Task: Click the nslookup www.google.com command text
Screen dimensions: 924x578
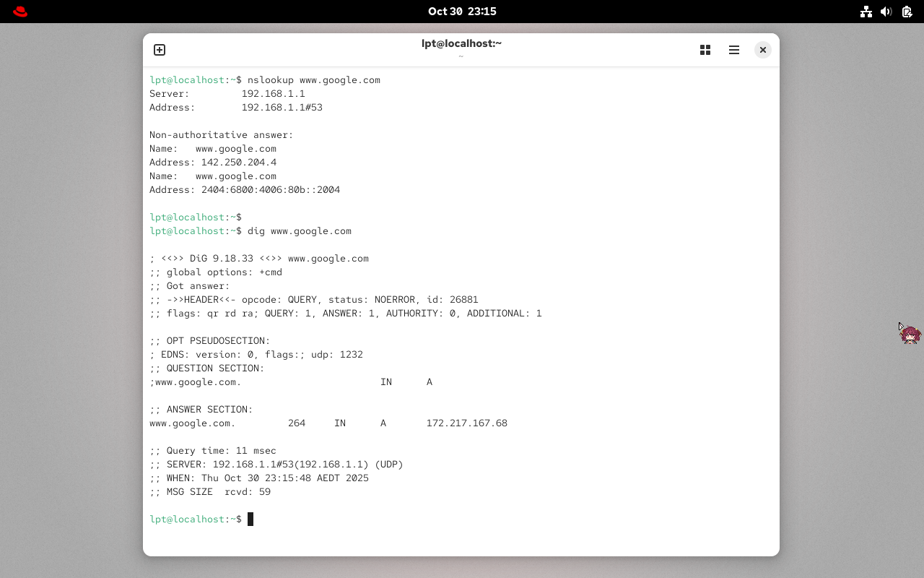Action: point(314,79)
